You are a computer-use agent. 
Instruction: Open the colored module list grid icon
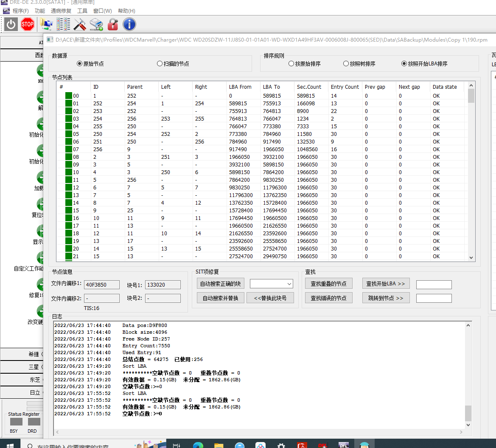tap(63, 24)
